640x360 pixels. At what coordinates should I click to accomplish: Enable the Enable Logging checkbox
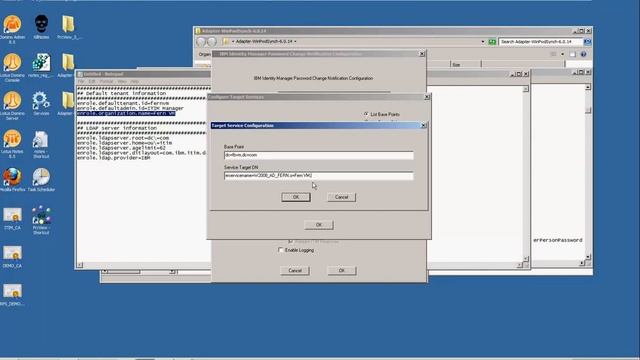(280, 250)
